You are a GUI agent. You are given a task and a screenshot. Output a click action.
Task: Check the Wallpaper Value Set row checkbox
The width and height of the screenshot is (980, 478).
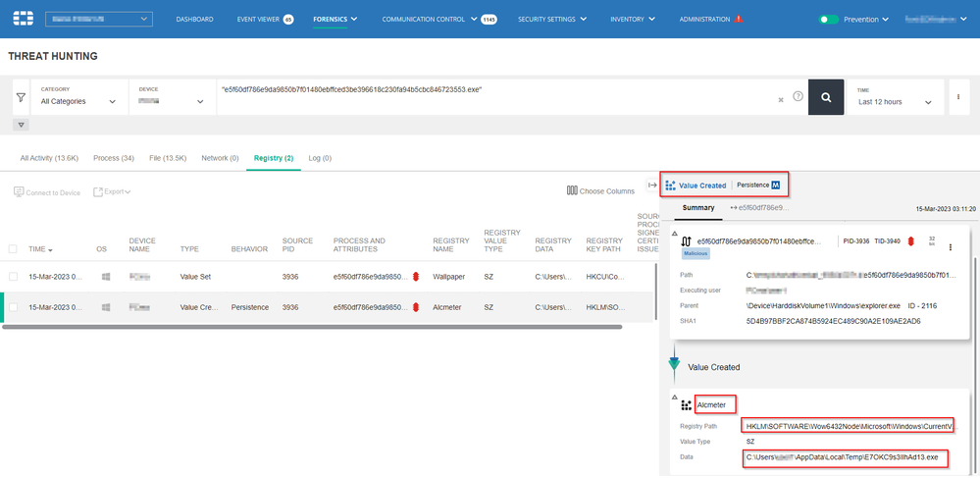(x=13, y=277)
